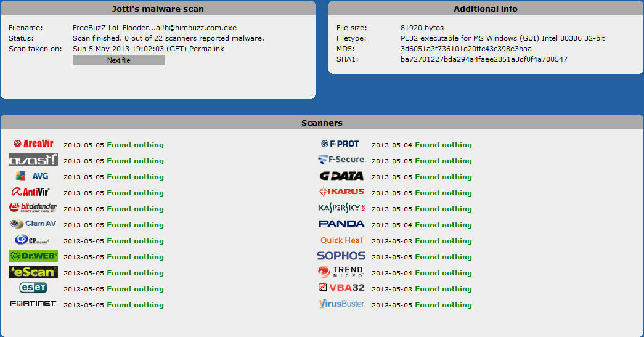Click the Next file button
The image size is (644, 337).
pos(119,60)
